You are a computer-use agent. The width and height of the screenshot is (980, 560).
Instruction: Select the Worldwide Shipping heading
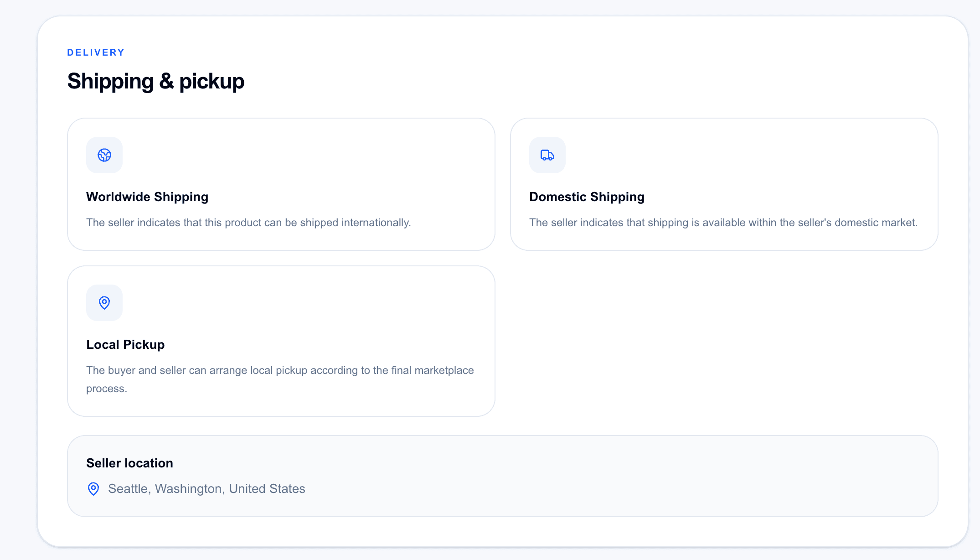coord(147,197)
